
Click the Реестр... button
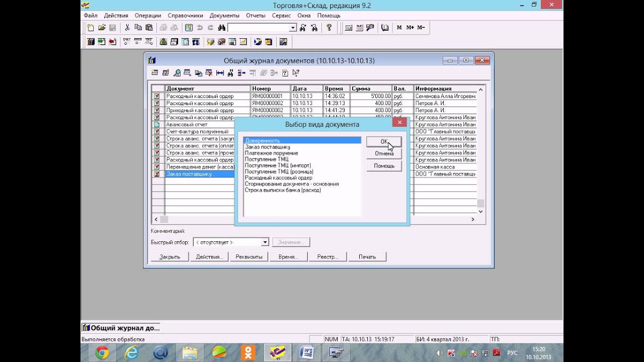click(328, 257)
